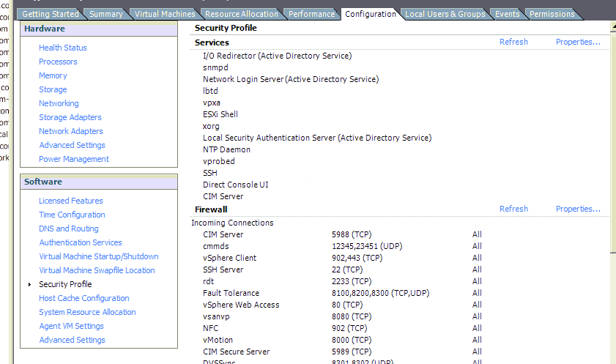Open Virtual Machine Startup/Shutdown link
616x364 pixels.
tap(99, 256)
